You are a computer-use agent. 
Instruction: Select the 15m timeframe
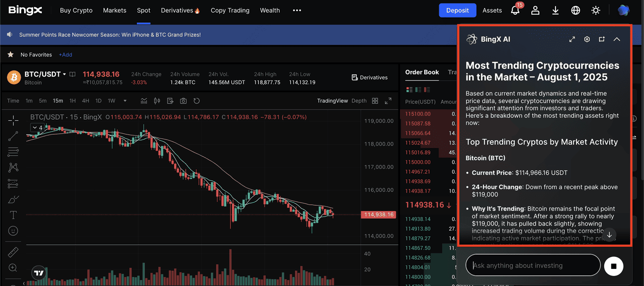(58, 101)
